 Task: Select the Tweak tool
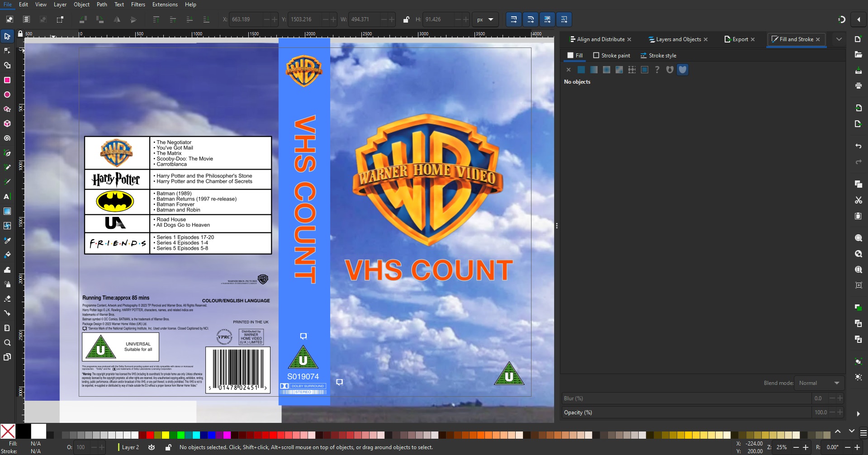[7, 270]
